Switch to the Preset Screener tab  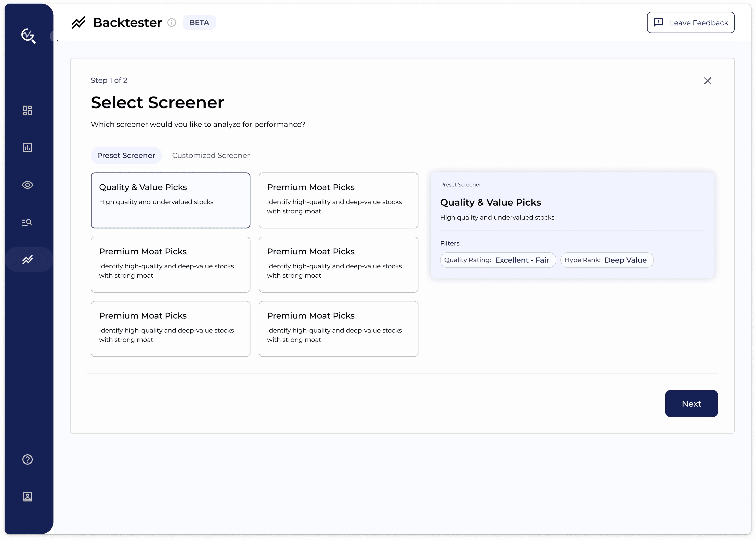click(x=126, y=155)
